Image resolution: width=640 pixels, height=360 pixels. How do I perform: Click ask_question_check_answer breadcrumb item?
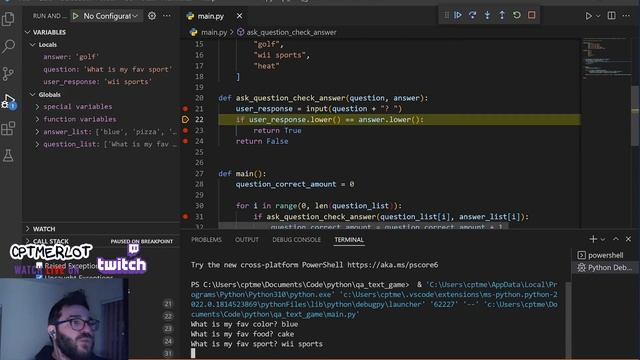tap(291, 32)
